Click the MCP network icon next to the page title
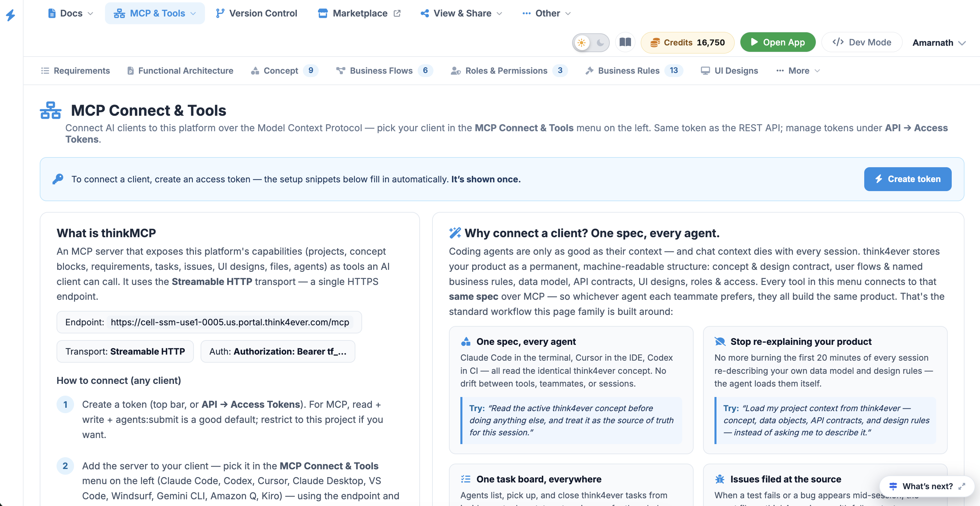This screenshot has width=980, height=506. point(50,111)
